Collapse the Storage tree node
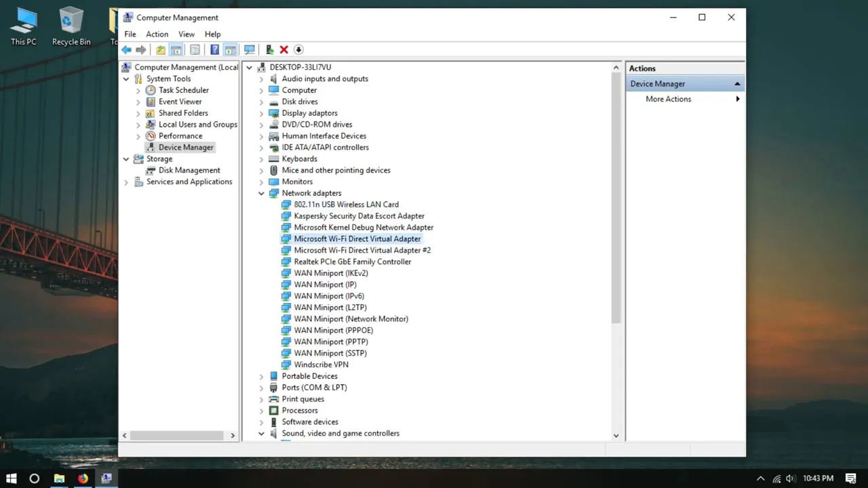This screenshot has height=488, width=868. coord(126,159)
